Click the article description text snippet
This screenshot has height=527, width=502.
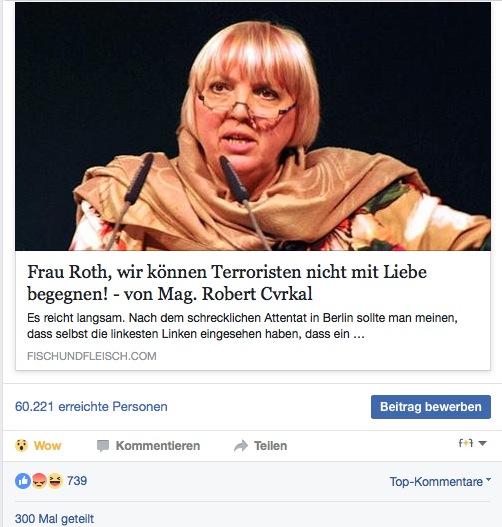tap(242, 326)
